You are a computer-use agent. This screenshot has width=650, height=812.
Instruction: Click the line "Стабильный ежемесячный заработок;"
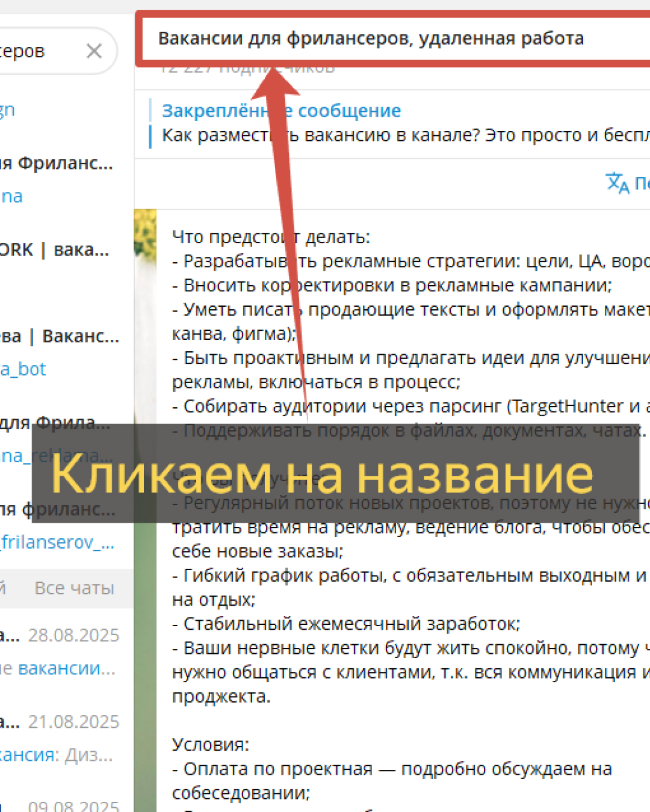coord(346,624)
